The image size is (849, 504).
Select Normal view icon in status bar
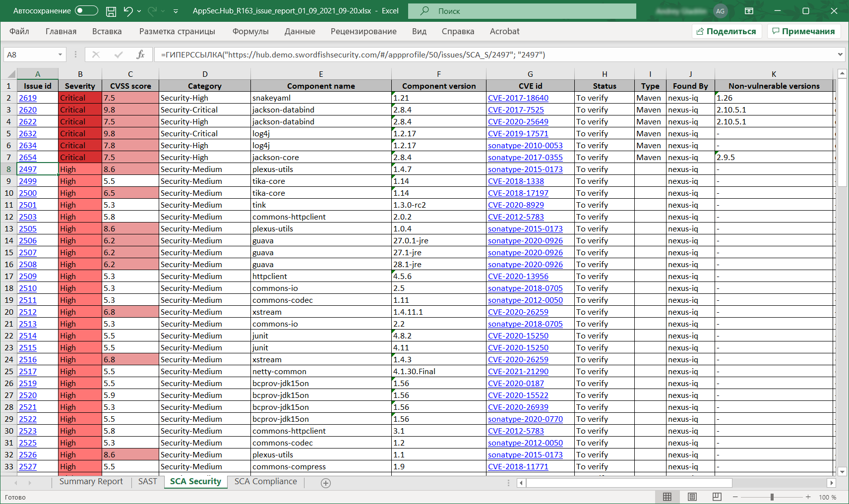pos(667,497)
